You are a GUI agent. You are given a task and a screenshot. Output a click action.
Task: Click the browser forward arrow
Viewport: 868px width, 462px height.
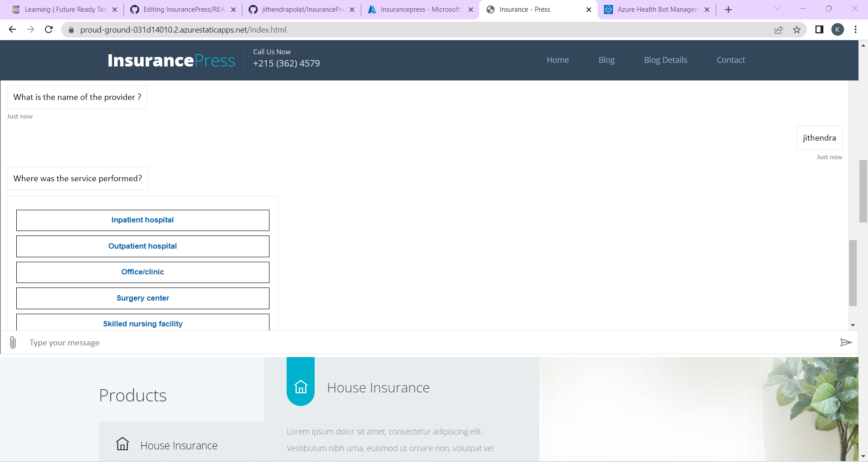click(x=30, y=29)
